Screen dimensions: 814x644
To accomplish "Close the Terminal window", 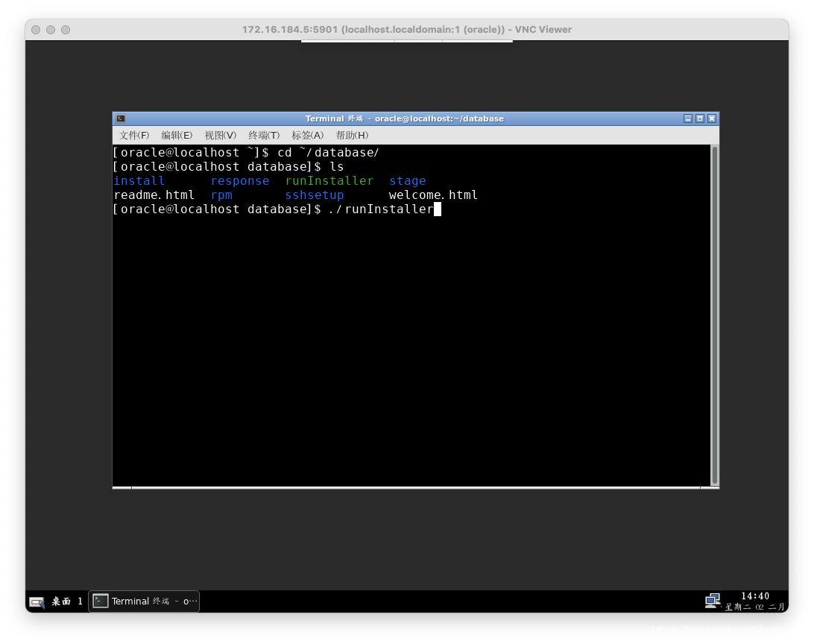I will (x=712, y=119).
